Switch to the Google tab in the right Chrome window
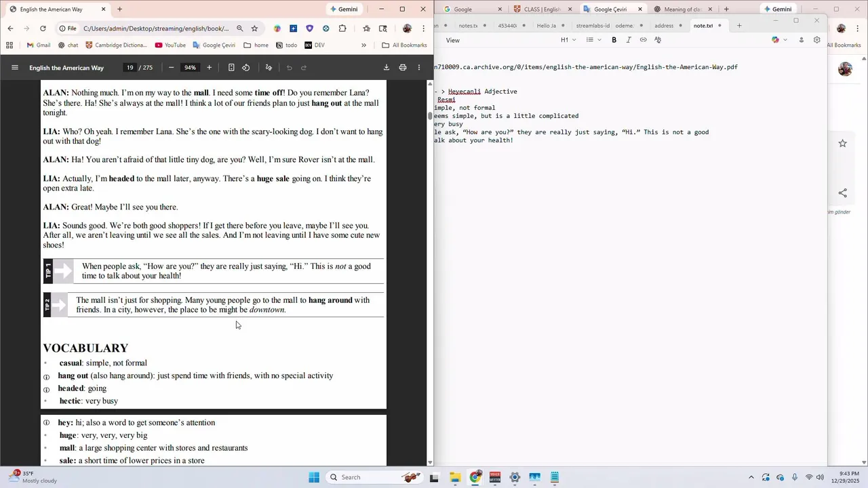868x488 pixels. [471, 9]
